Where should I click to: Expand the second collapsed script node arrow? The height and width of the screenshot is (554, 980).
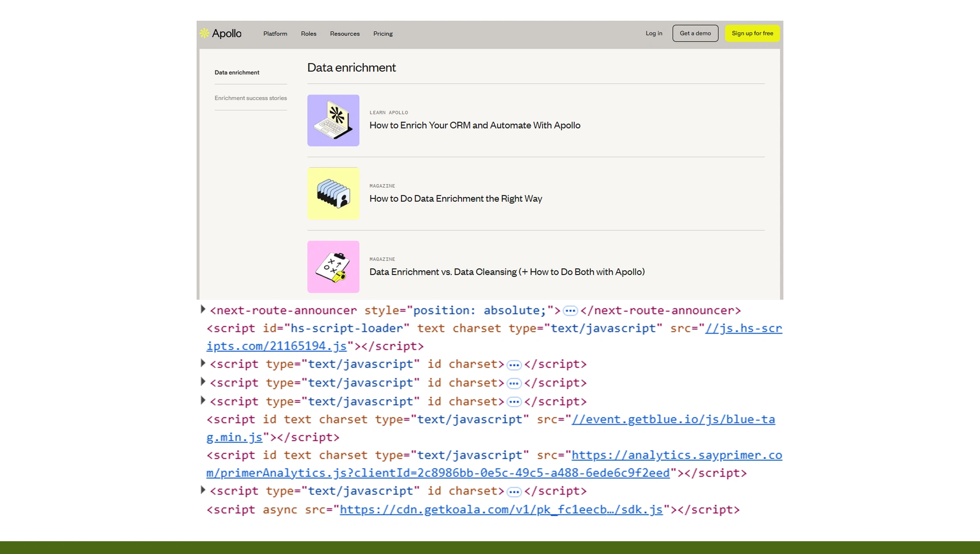point(203,382)
